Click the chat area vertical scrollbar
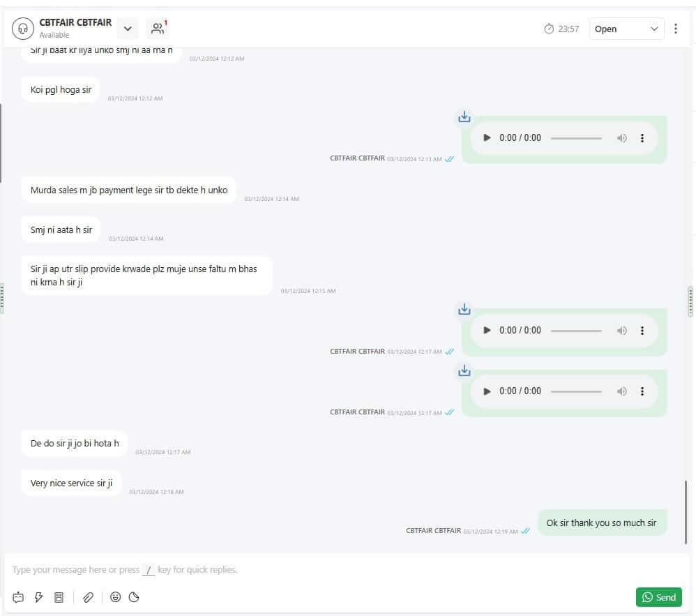Screen dimensions: 696x616 686,512
